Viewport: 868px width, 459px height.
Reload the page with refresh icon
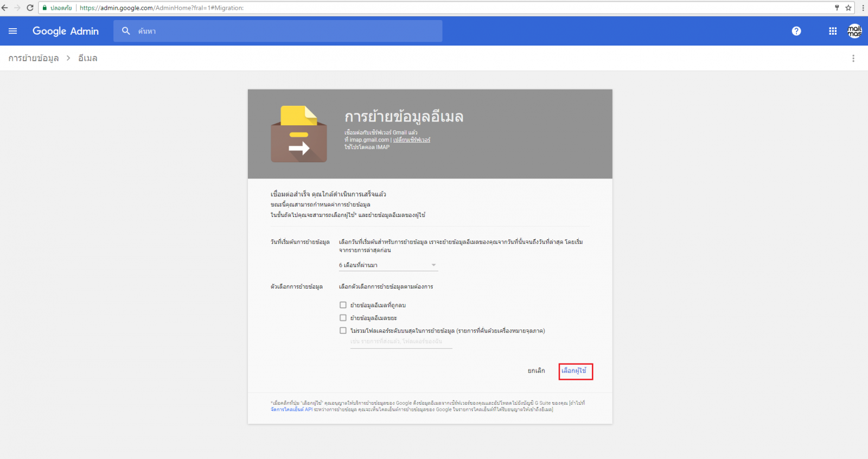[x=30, y=8]
